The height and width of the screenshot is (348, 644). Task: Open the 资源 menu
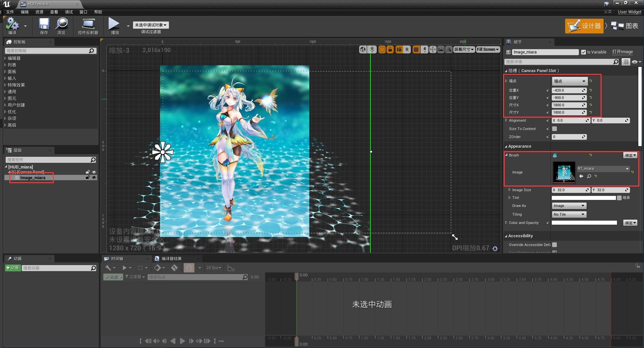point(39,12)
